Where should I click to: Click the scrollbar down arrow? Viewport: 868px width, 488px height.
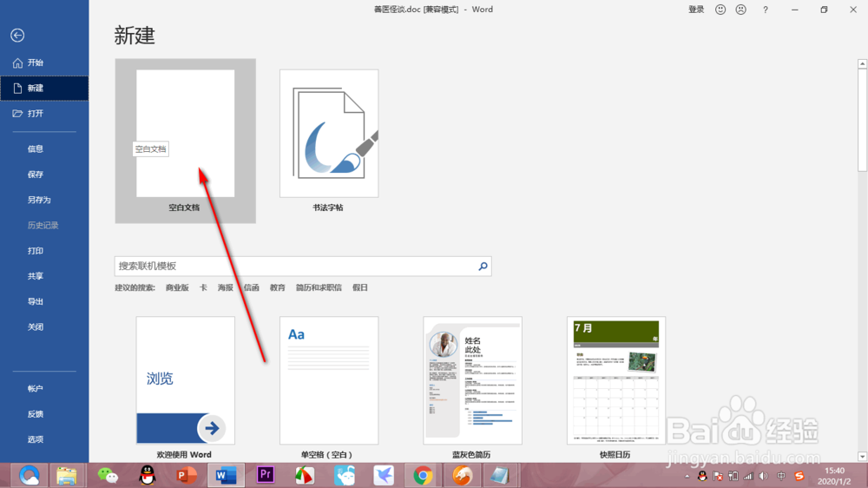[x=862, y=457]
